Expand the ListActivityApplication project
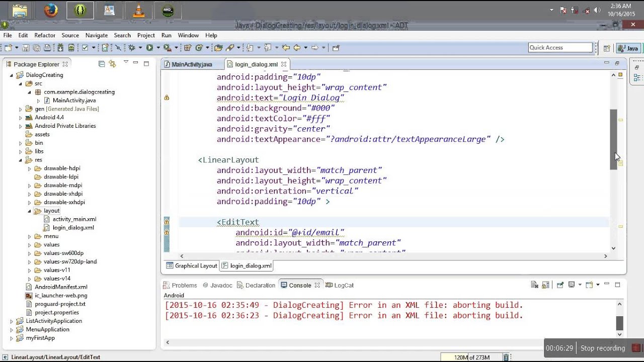Screen dimensions: 644x362 pyautogui.click(x=12, y=321)
